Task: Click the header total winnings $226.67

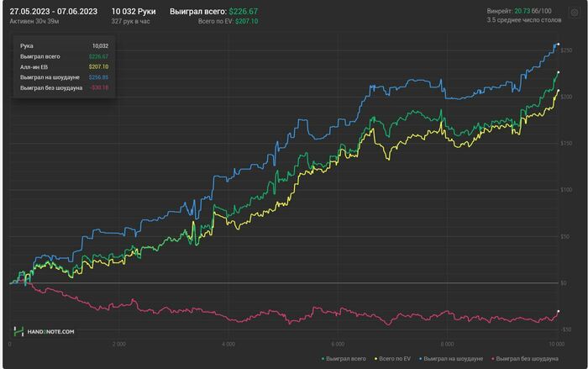Action: click(244, 12)
